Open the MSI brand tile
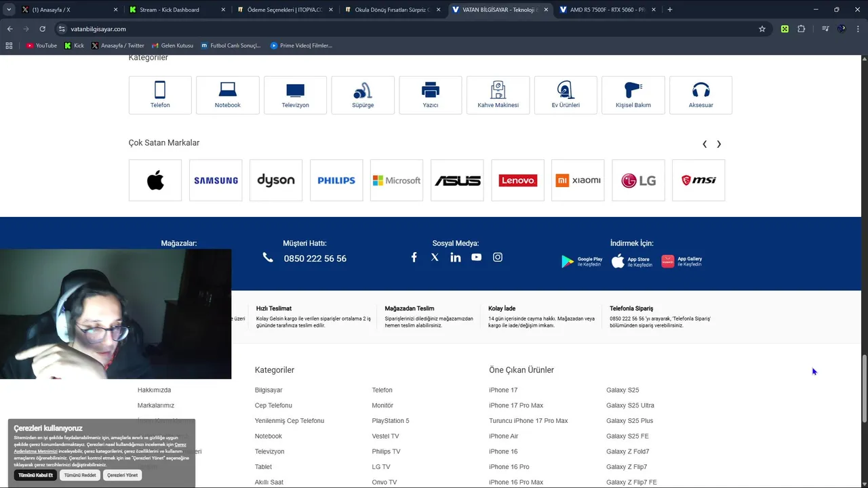Screen dimensions: 868x488 (698, 180)
